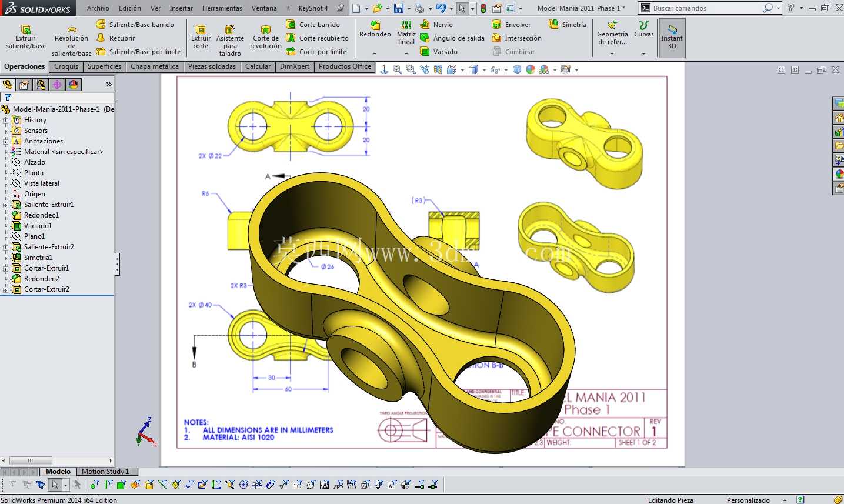Viewport: 844px width, 504px height.
Task: Choose the Ángulo de salida tool
Action: (x=452, y=38)
